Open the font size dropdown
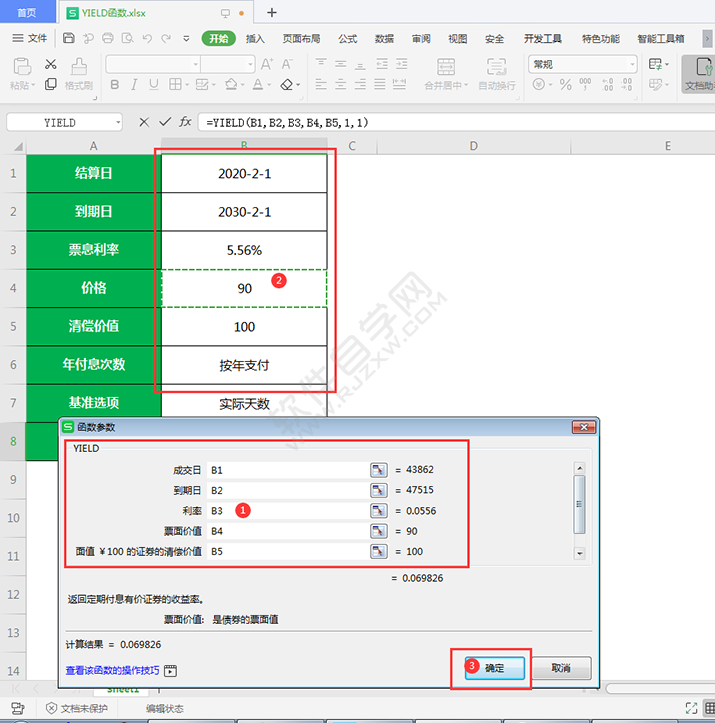Viewport: 715px width, 723px height. pyautogui.click(x=250, y=65)
